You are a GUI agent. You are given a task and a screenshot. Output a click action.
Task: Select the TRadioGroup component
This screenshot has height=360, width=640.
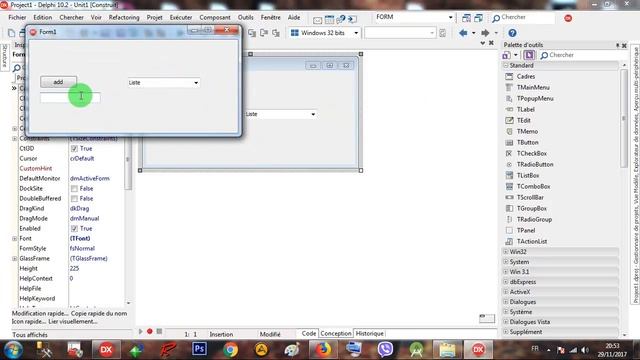[534, 220]
